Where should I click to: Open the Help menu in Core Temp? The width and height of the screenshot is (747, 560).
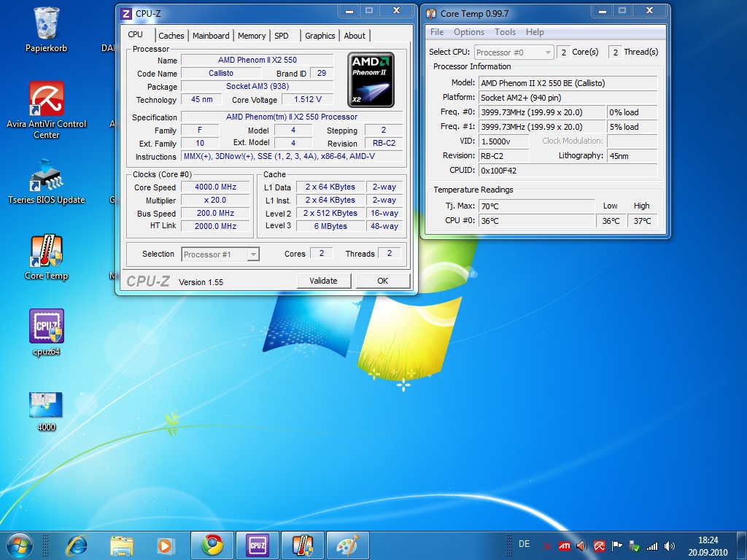[535, 32]
